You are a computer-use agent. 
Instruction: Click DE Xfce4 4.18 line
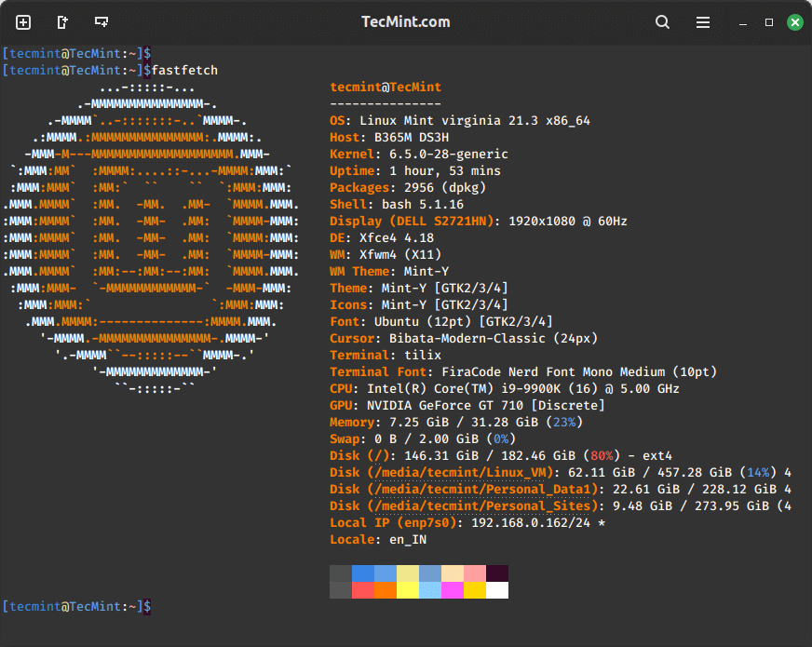[382, 238]
